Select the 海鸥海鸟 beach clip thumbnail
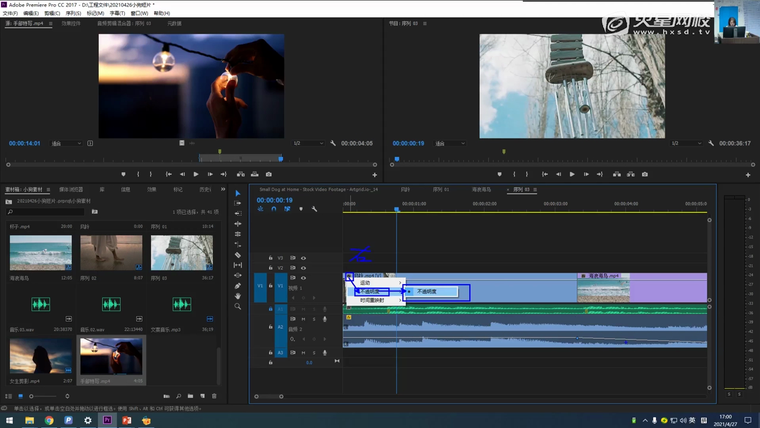Viewport: 760px width, 428px height. [41, 254]
